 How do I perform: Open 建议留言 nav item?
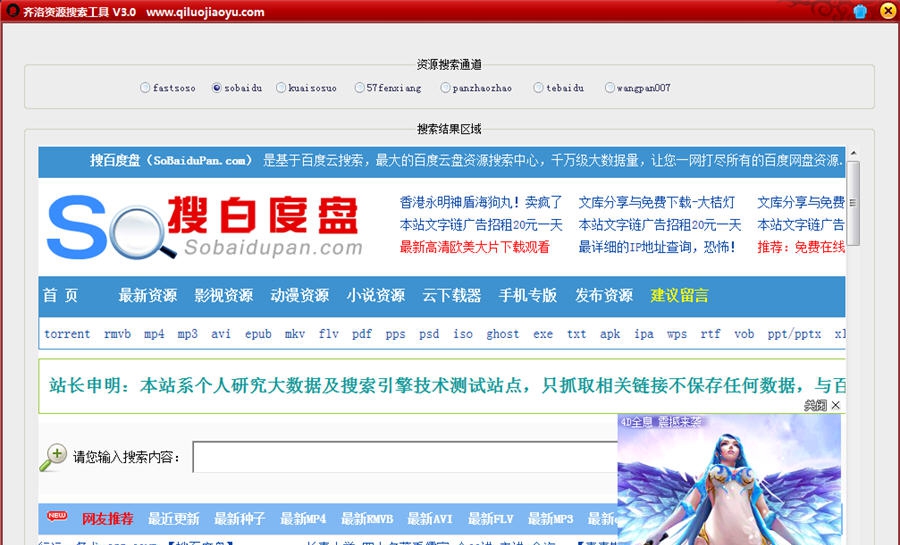point(680,295)
